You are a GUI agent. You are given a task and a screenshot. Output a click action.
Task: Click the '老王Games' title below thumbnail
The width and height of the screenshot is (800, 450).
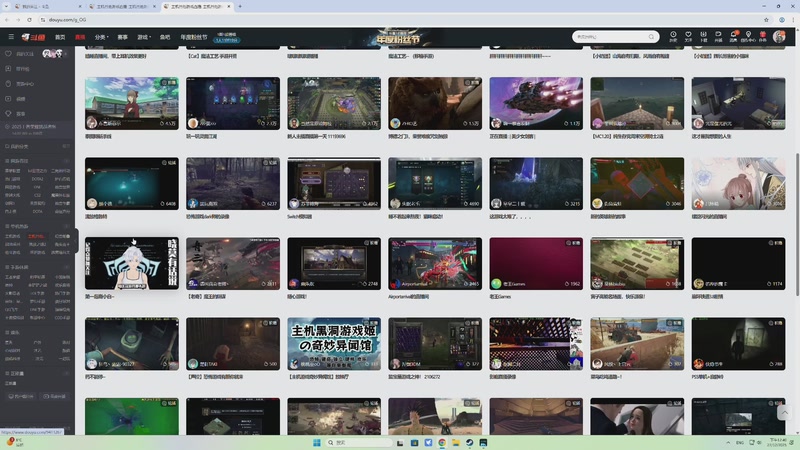(500, 296)
